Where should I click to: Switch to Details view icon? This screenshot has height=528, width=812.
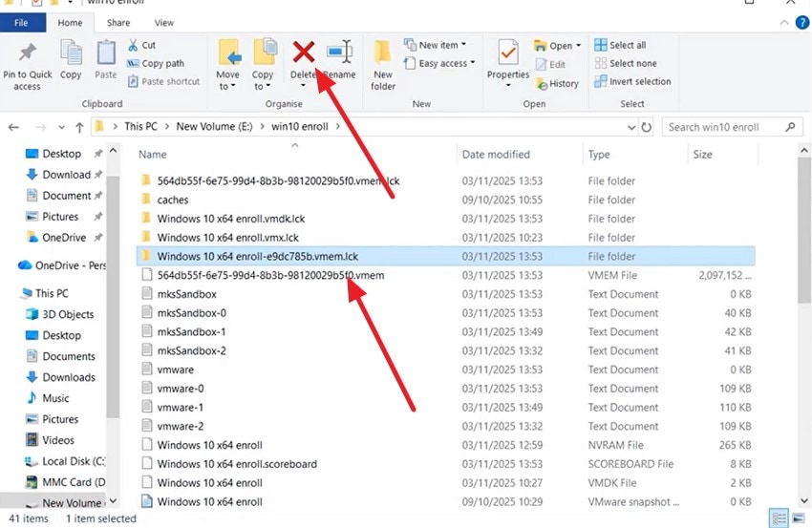coord(779,517)
